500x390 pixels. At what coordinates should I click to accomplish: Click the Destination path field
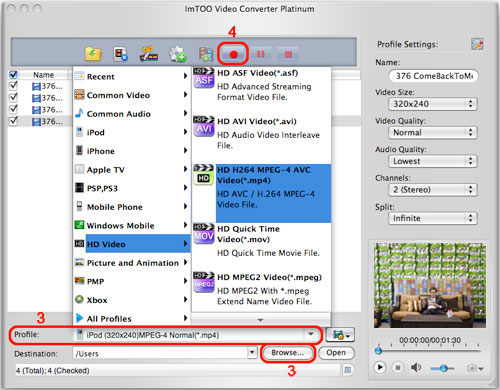[160, 353]
